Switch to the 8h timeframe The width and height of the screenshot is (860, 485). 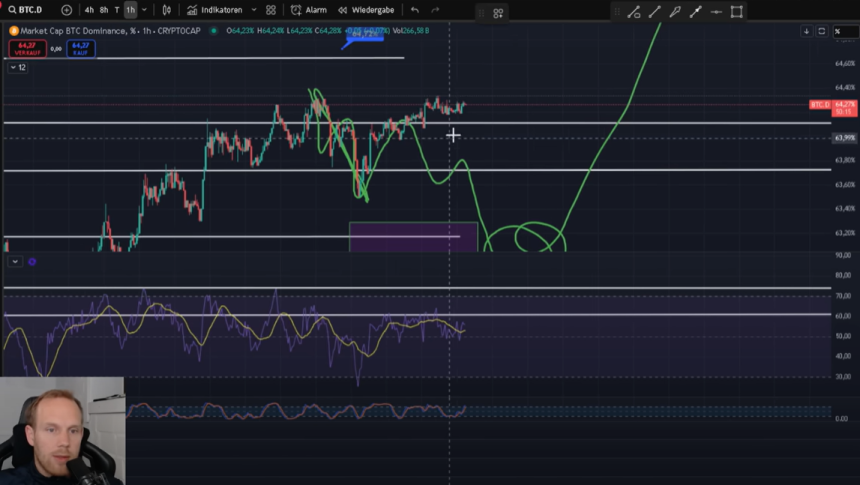coord(104,10)
